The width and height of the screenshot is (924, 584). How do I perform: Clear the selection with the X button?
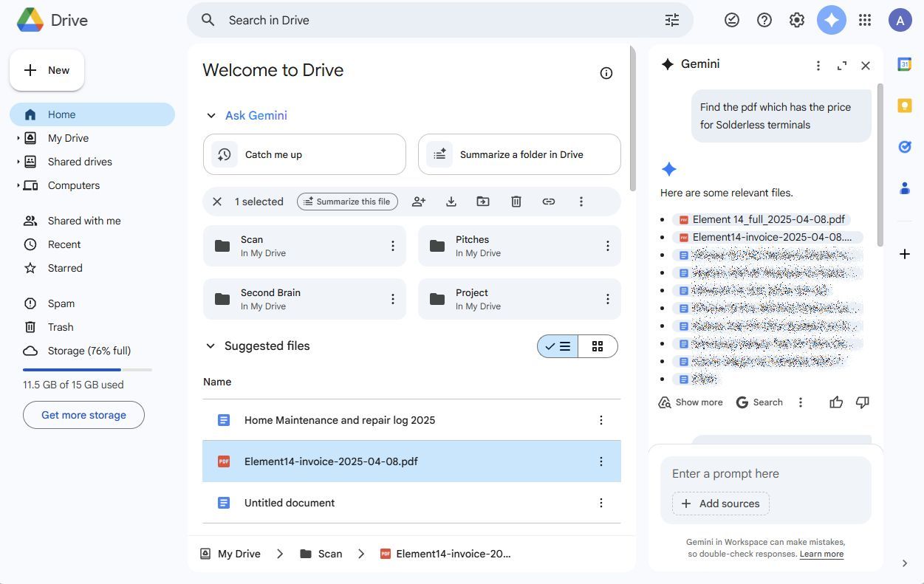click(x=217, y=202)
